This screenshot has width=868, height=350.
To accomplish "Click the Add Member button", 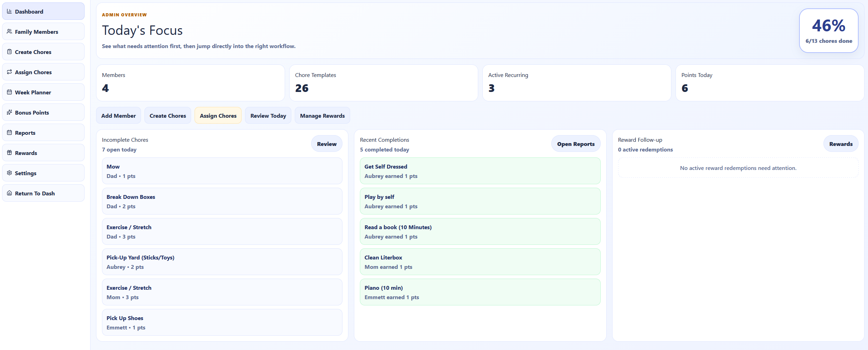I will [x=118, y=116].
